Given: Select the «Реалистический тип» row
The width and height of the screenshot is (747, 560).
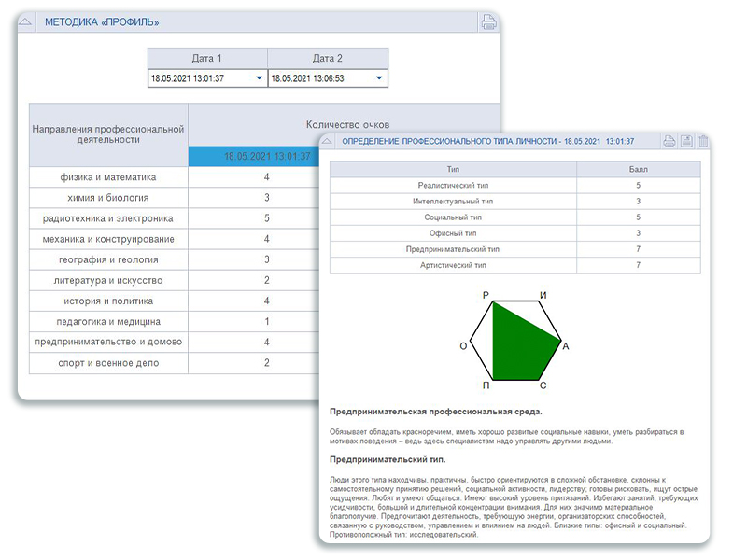Looking at the screenshot, I should pos(453,185).
